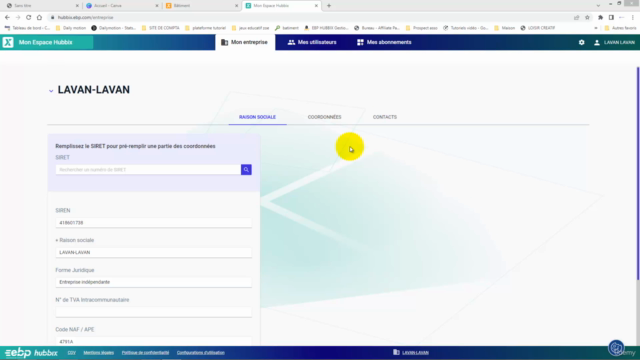Click Mon Espace Hubbix header title
The image size is (640, 360).
pos(45,42)
